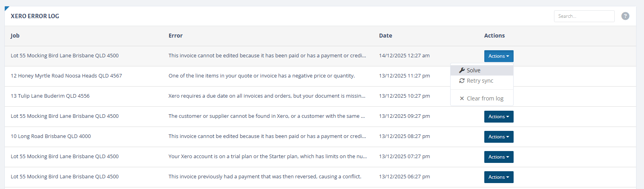Click the refresh icon beside Retry sync
Image resolution: width=644 pixels, height=189 pixels.
click(x=462, y=81)
